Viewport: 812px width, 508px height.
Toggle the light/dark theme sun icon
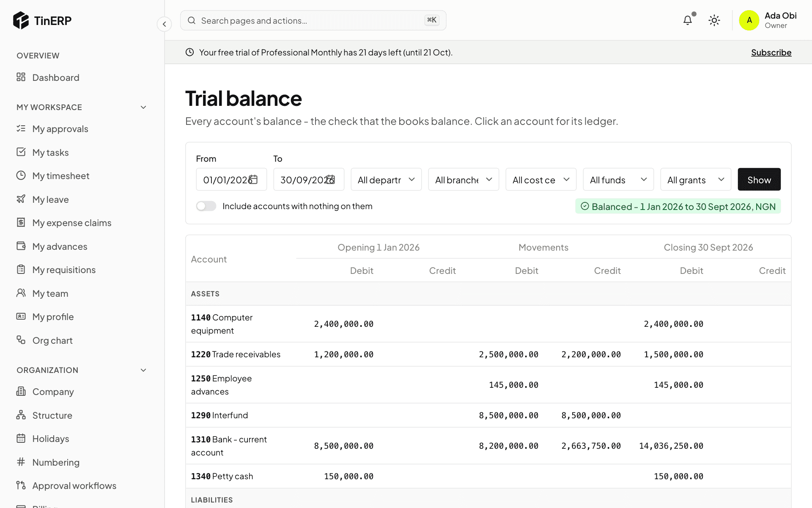point(714,20)
